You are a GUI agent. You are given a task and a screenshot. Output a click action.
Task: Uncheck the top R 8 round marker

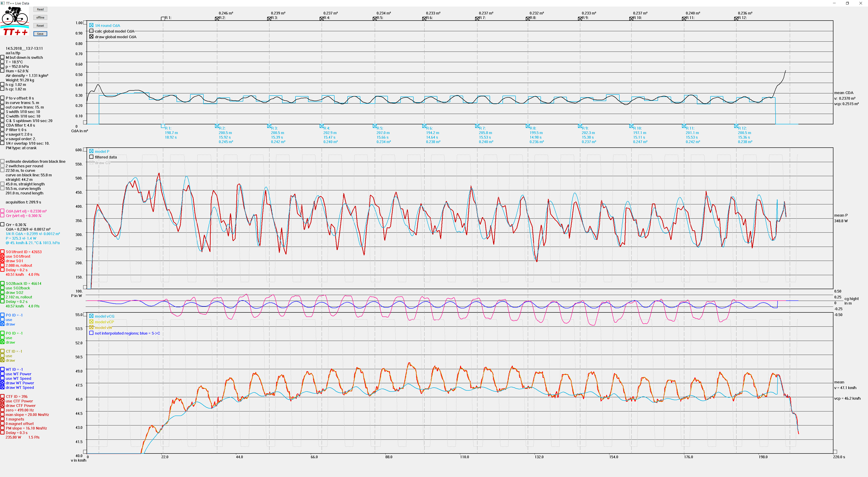click(x=528, y=19)
